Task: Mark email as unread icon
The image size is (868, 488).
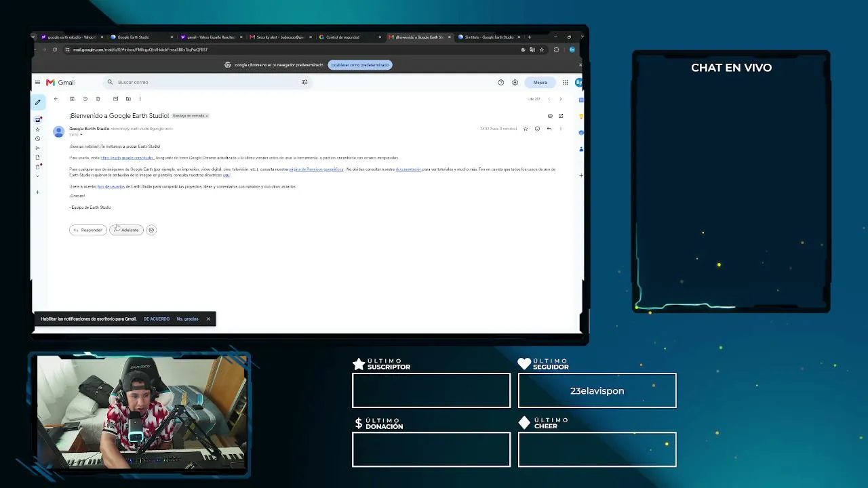Action: point(115,99)
